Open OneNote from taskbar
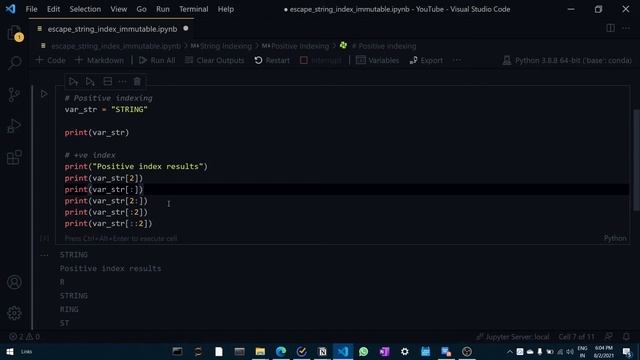Screen dimensions: 640x360 pyautogui.click(x=384, y=351)
